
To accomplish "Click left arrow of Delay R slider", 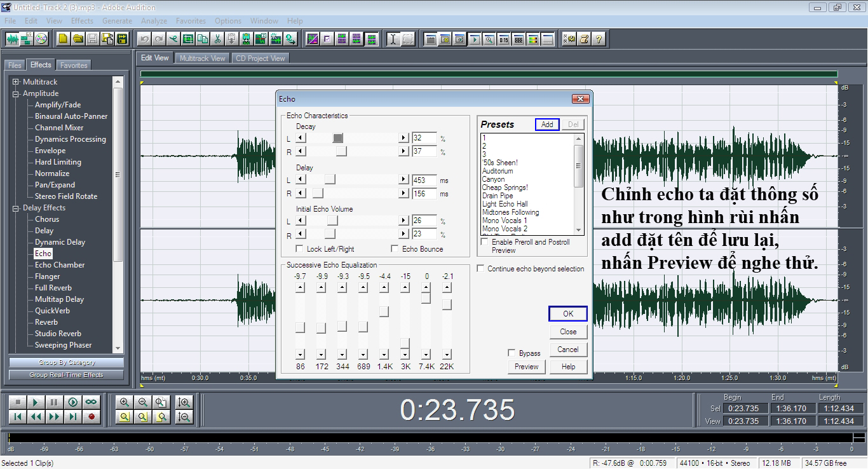I will [x=301, y=193].
